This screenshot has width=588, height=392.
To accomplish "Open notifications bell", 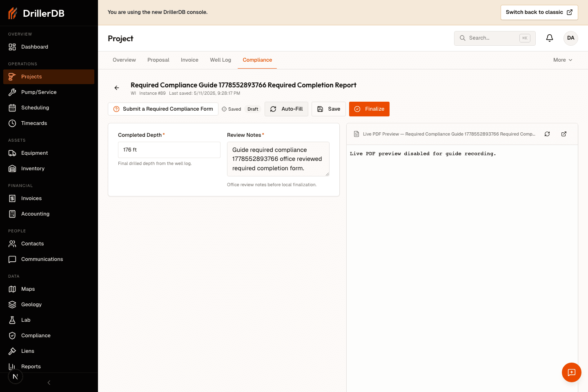I will click(x=550, y=38).
